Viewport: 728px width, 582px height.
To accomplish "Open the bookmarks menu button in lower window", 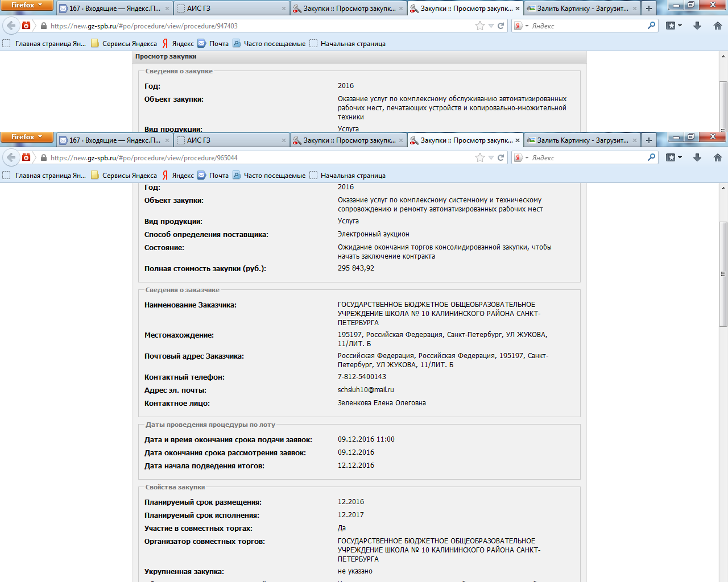I will click(673, 157).
